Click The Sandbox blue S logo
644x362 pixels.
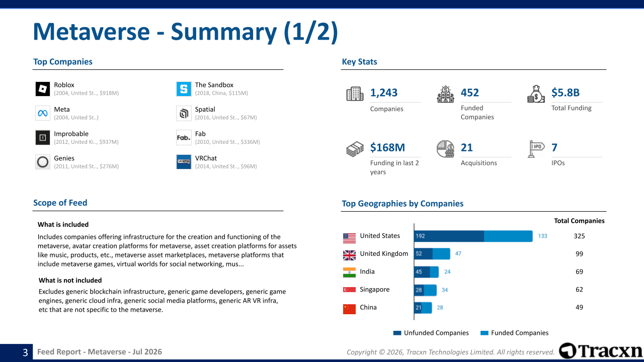(184, 89)
